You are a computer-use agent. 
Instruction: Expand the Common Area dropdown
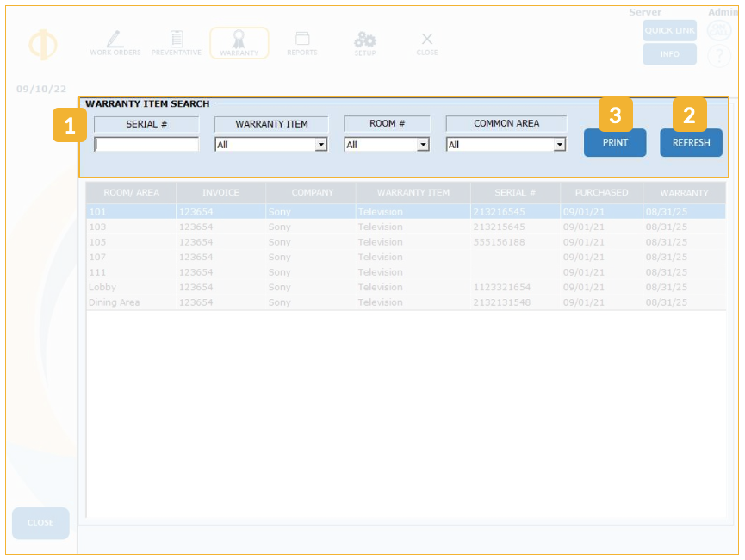[x=559, y=146]
